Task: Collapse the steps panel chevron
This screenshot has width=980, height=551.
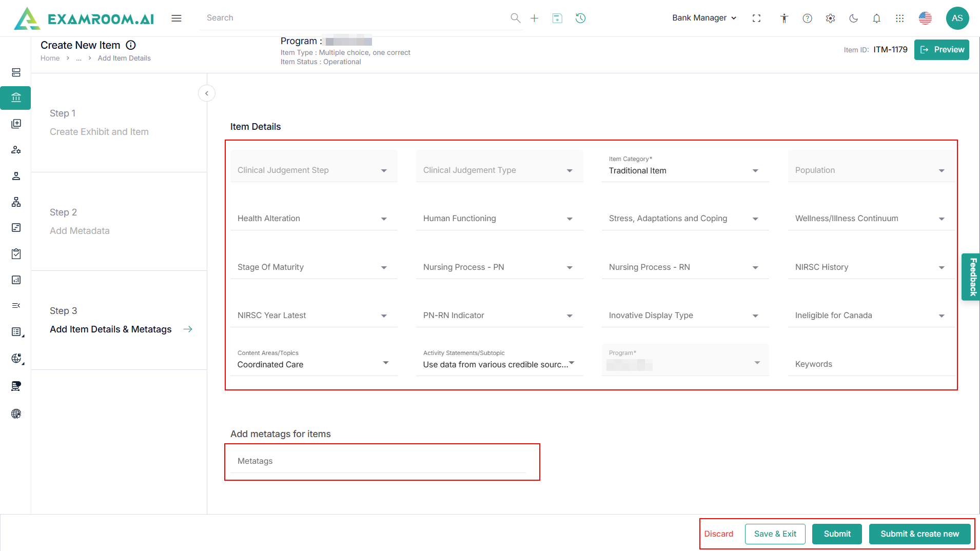Action: coord(206,93)
